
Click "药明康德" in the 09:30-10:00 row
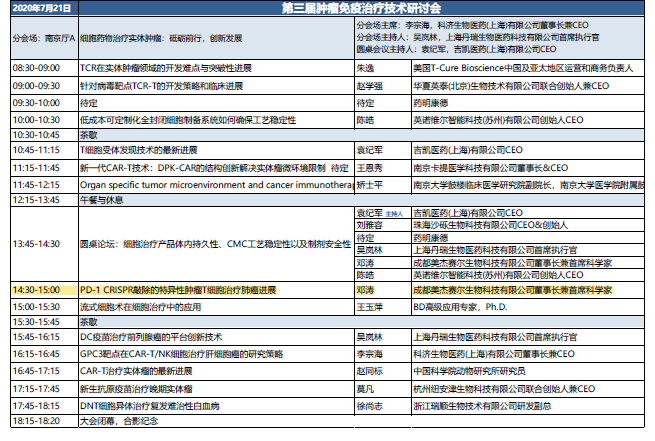tap(431, 103)
